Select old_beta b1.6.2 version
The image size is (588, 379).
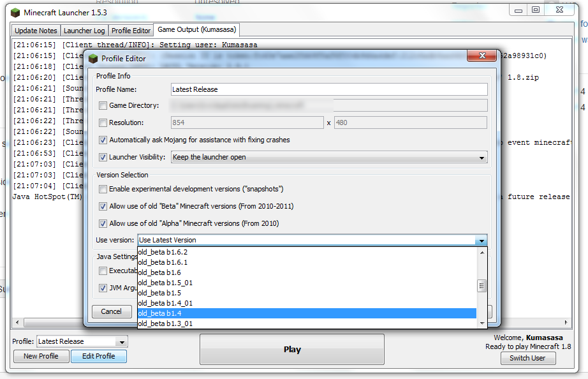tap(307, 252)
